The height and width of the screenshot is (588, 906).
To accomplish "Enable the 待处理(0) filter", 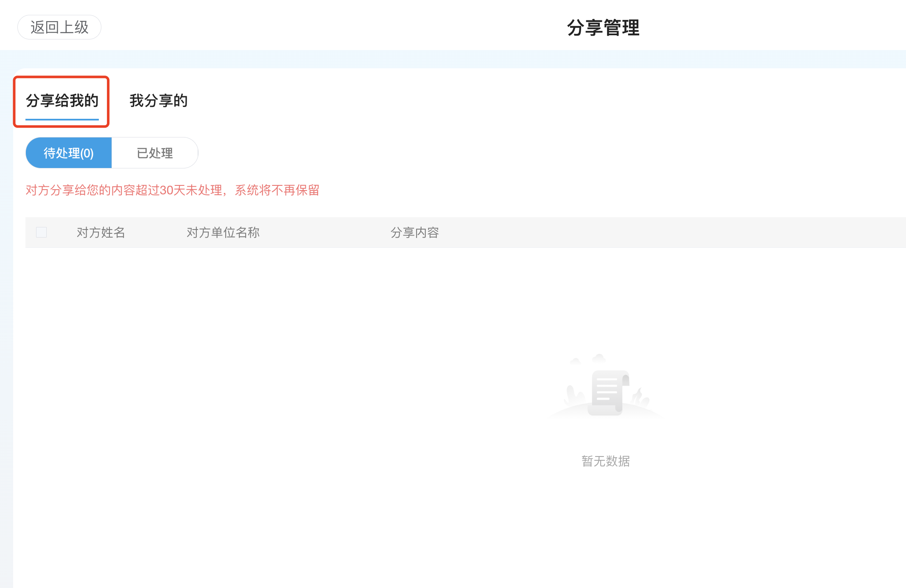I will [68, 153].
